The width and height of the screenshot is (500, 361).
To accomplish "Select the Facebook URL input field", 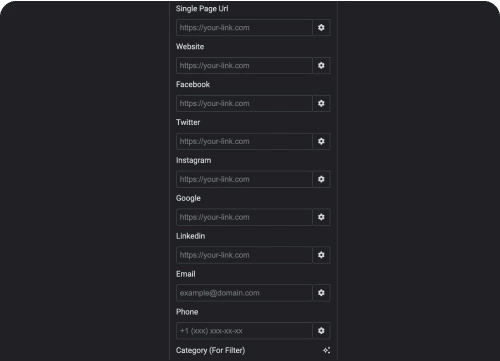I will 244,103.
